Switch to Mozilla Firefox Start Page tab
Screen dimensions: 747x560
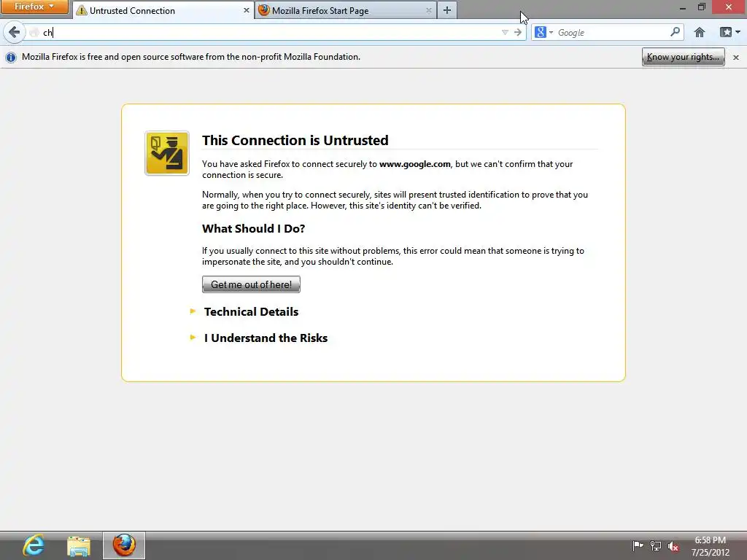pyautogui.click(x=346, y=10)
